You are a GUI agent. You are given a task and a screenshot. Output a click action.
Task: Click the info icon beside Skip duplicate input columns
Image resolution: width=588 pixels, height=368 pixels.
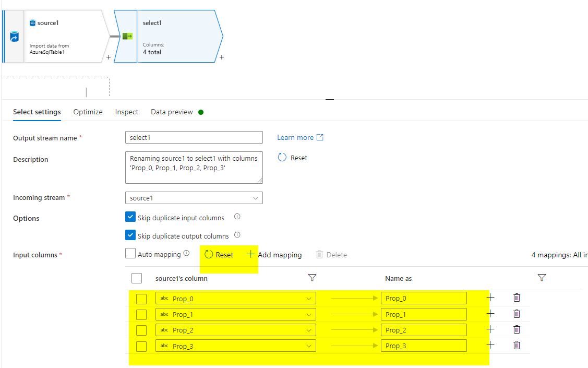coord(237,217)
